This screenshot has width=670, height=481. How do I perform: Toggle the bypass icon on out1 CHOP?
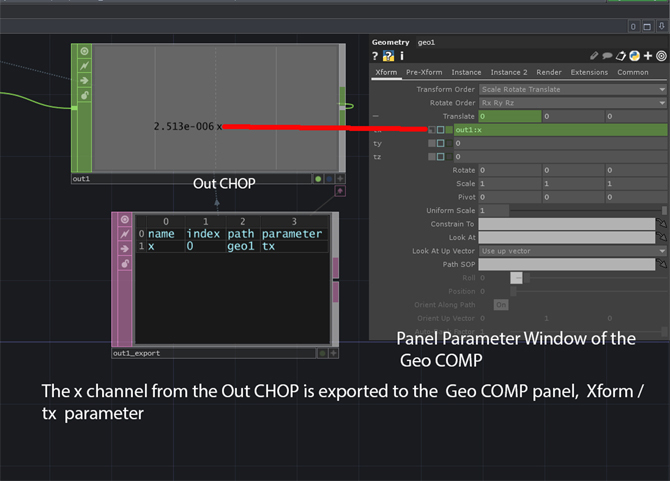click(85, 66)
